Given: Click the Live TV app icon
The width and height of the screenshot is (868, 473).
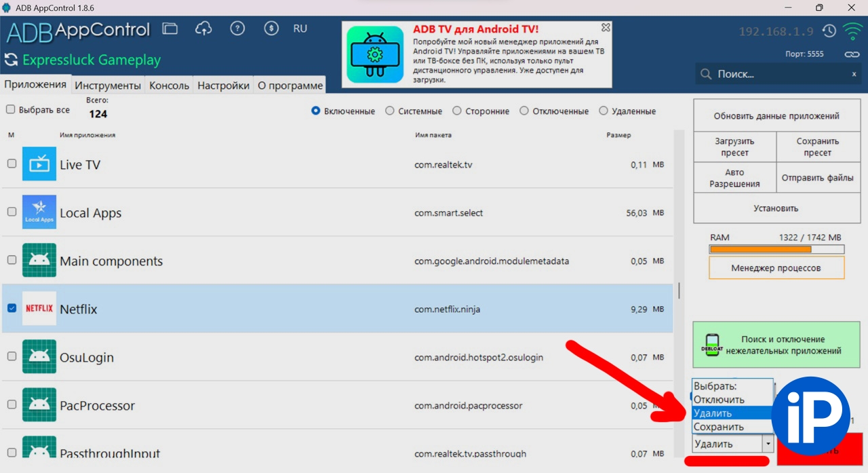Looking at the screenshot, I should [x=39, y=164].
